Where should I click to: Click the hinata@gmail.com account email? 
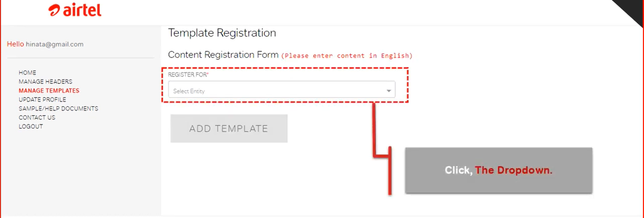click(55, 44)
